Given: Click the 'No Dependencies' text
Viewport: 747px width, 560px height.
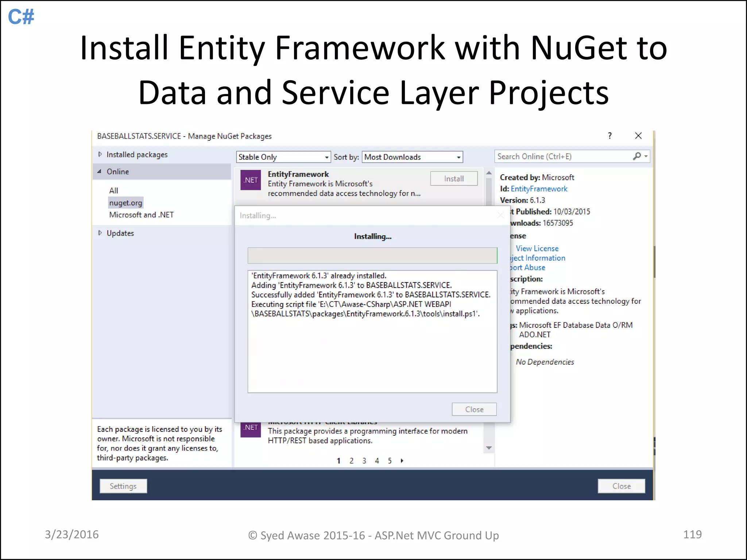Looking at the screenshot, I should click(x=545, y=362).
